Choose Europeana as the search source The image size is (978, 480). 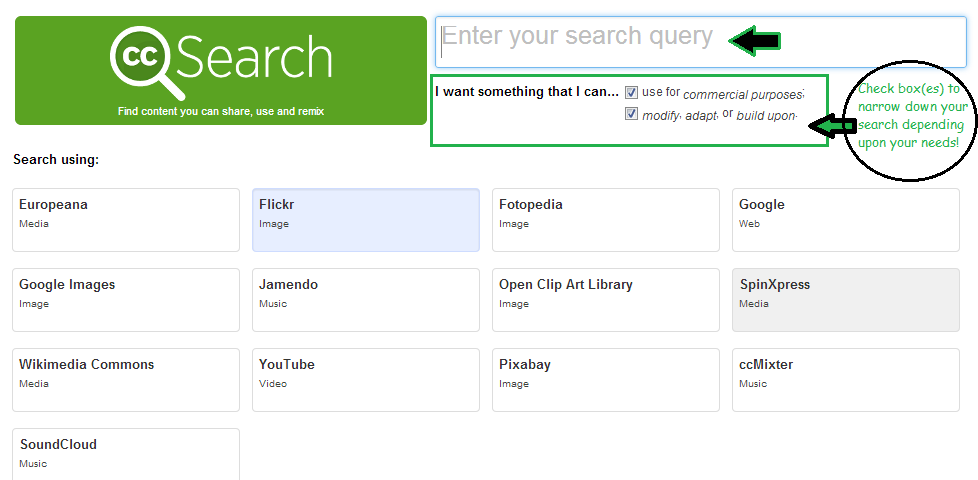coord(126,220)
